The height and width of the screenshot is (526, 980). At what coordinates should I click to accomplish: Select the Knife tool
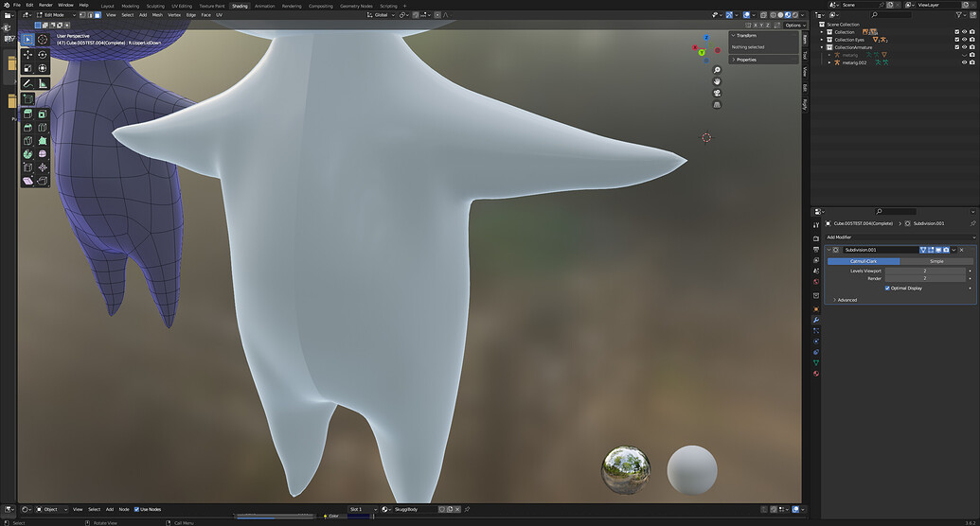pos(27,141)
